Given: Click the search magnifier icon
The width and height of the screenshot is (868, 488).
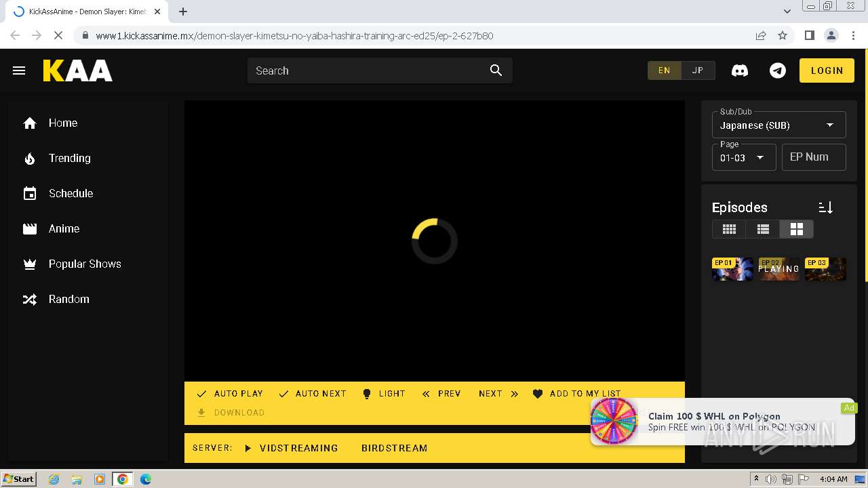Looking at the screenshot, I should click(x=496, y=70).
